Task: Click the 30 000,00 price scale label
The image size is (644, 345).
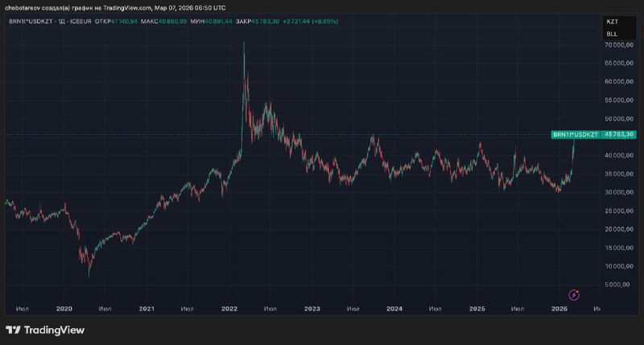Action: point(620,192)
